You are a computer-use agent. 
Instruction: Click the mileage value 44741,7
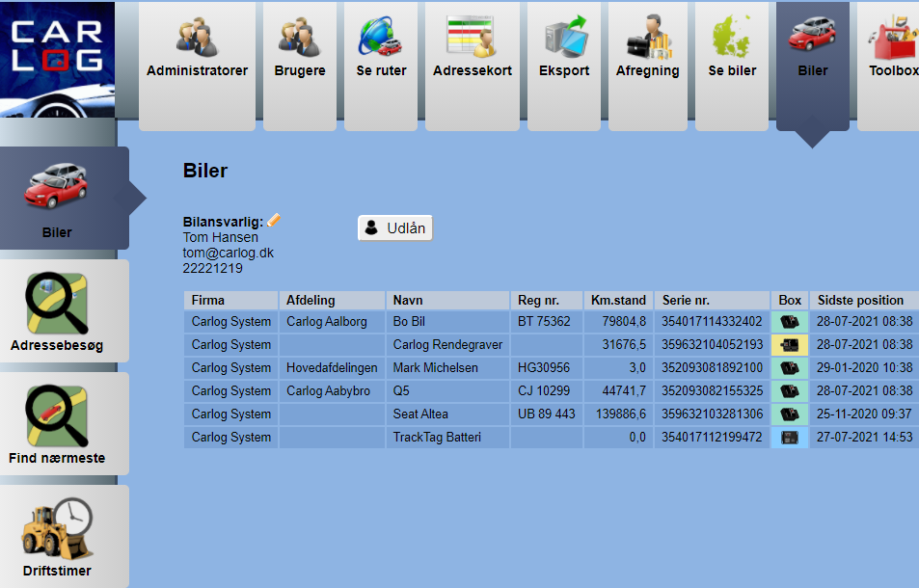coord(624,390)
